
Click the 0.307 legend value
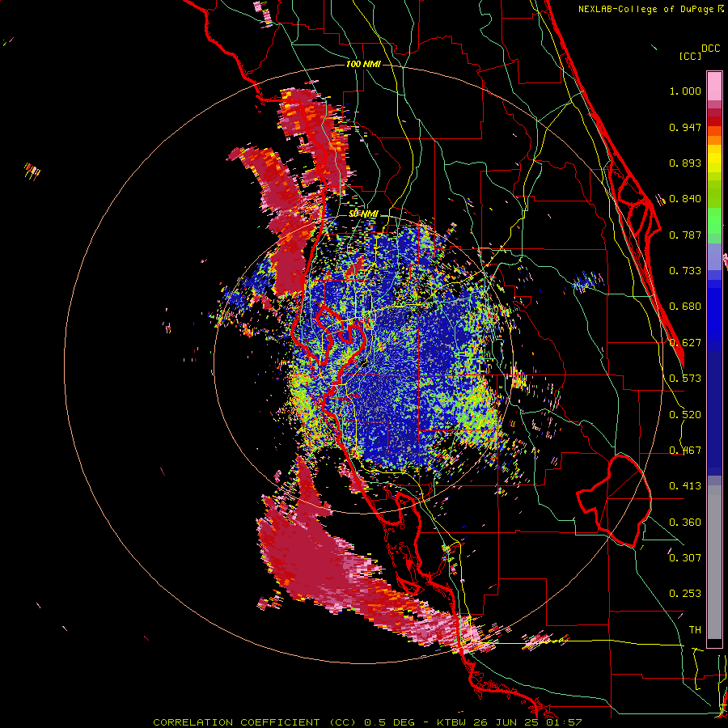point(685,557)
